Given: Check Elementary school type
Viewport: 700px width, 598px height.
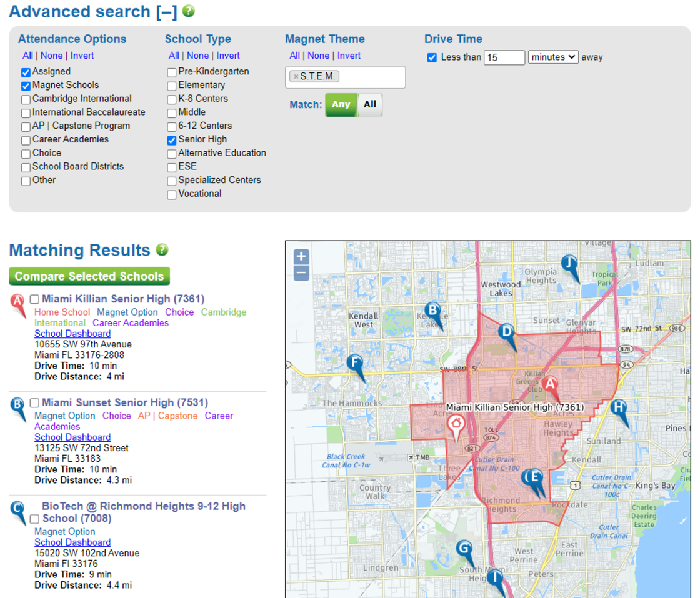Looking at the screenshot, I should pos(172,86).
